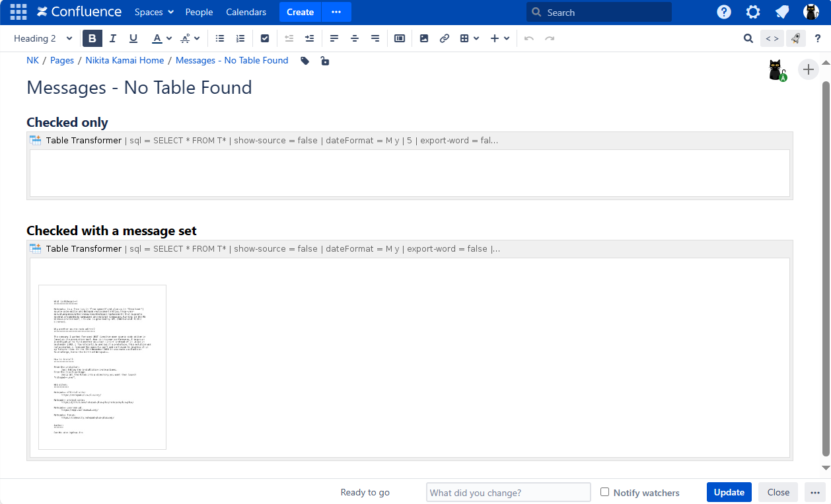Insert a numbered list

(240, 38)
